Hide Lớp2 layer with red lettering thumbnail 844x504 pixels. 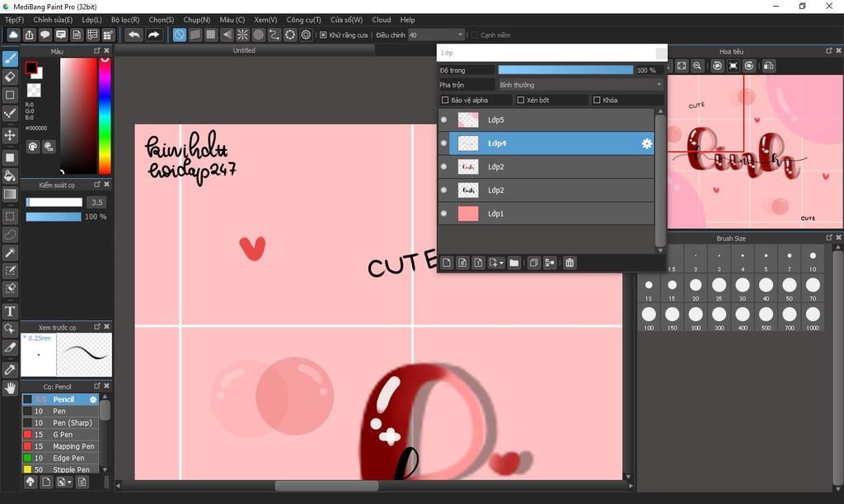443,166
